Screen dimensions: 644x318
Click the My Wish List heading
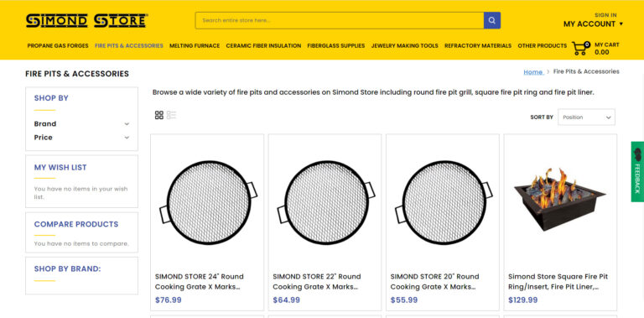[60, 167]
